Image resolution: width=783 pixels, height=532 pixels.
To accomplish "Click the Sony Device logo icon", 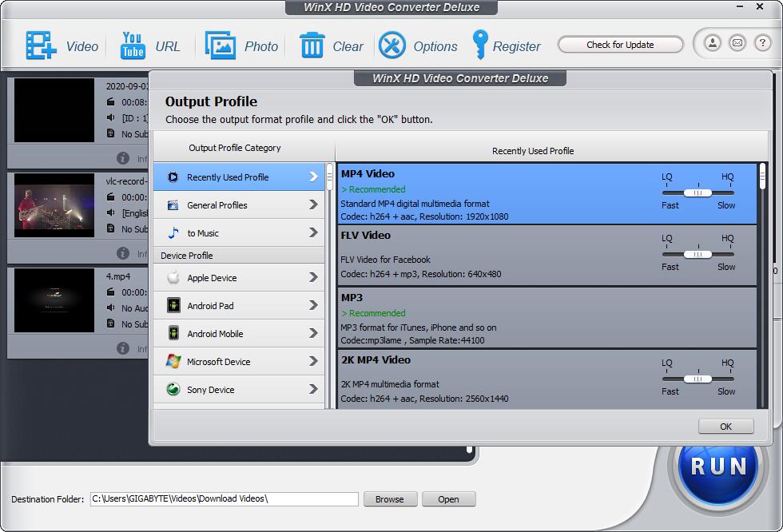I will pos(173,389).
